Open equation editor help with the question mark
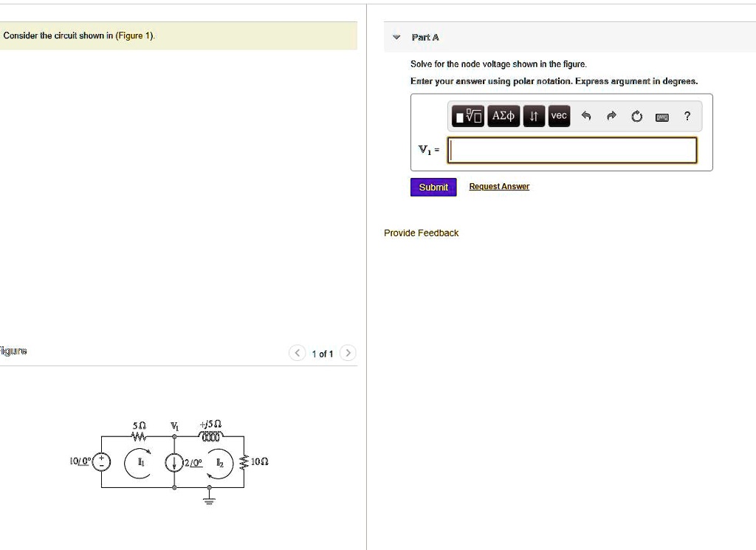 point(687,116)
